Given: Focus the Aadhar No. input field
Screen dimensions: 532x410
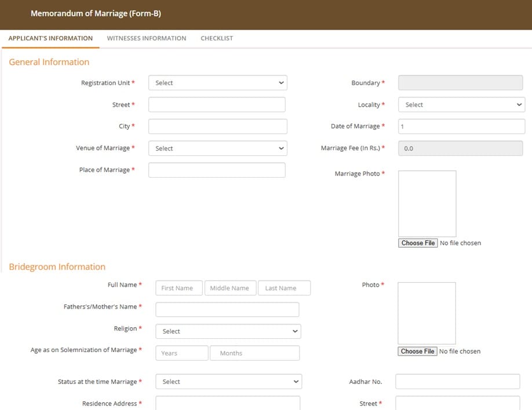Looking at the screenshot, I should [457, 382].
